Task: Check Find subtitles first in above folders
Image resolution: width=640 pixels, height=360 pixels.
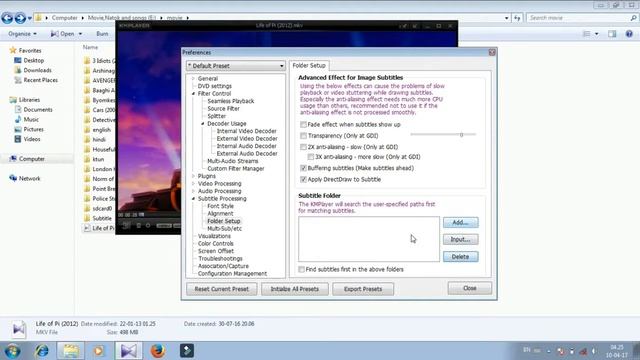Action: tap(301, 269)
